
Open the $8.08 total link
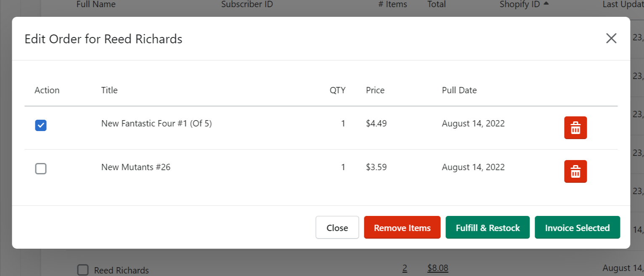(x=437, y=268)
